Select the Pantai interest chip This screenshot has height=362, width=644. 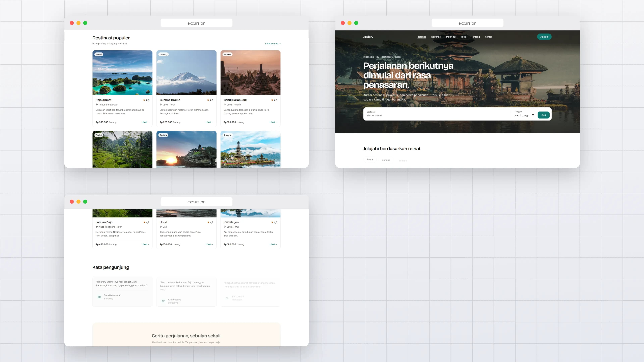[x=370, y=159]
